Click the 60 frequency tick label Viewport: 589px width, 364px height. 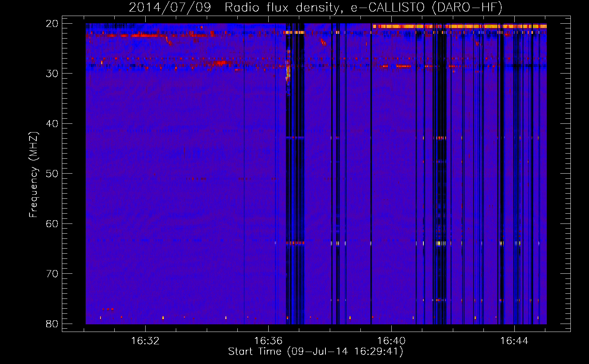pos(52,224)
